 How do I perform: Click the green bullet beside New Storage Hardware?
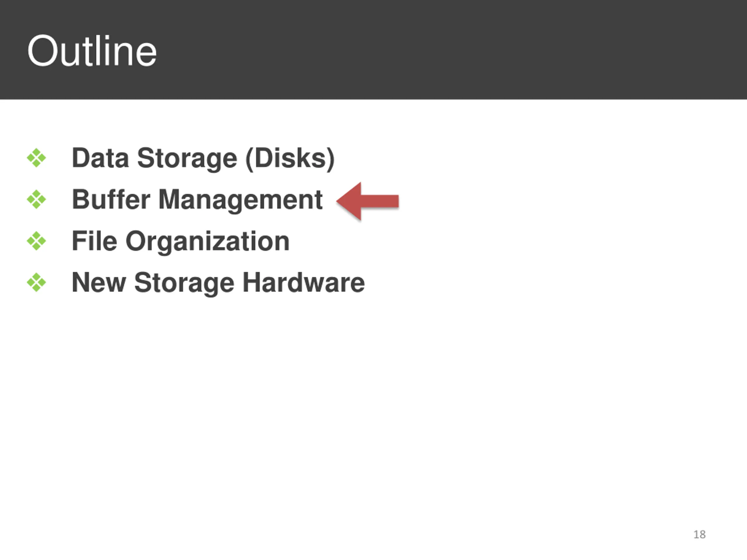(x=36, y=282)
